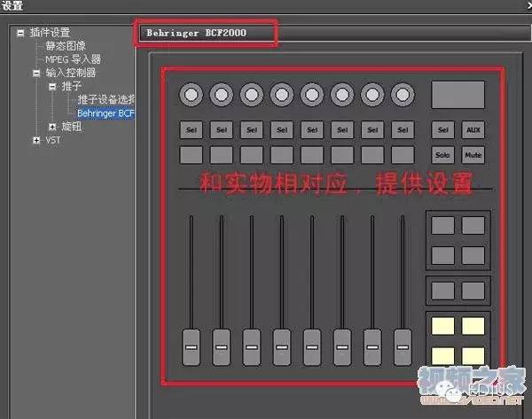The image size is (532, 419).
Task: Click bottom-left gray button in four-button group
Action: tap(442, 255)
